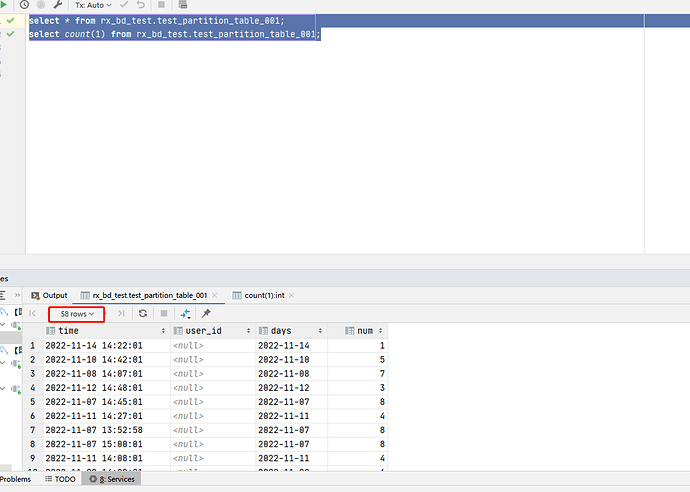Click the rollback arrow icon
The image size is (690, 492).
(142, 5)
